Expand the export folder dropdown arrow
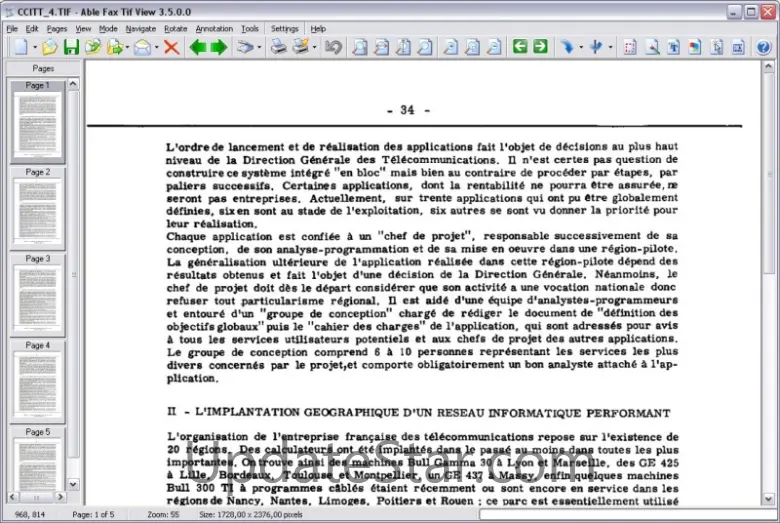Image resolution: width=780 pixels, height=523 pixels. coord(127,48)
